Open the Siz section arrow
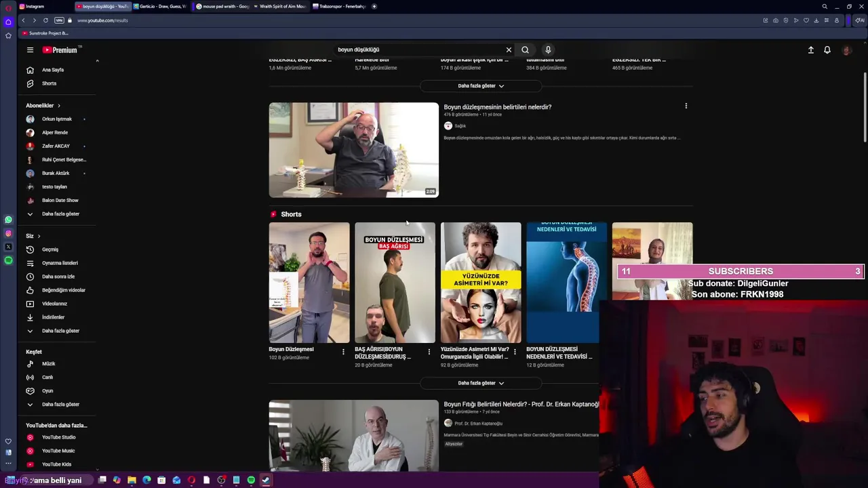Viewport: 868px width, 488px height. [x=39, y=236]
